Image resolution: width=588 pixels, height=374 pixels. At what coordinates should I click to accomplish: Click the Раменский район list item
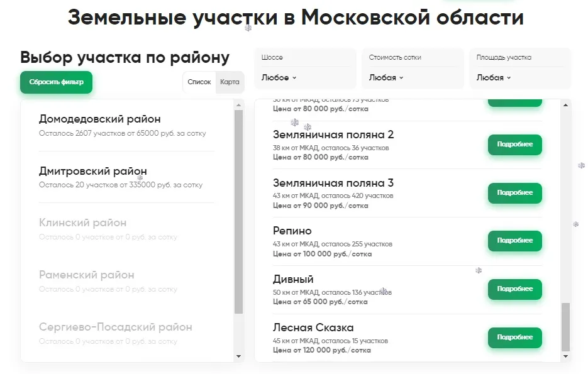pos(86,275)
